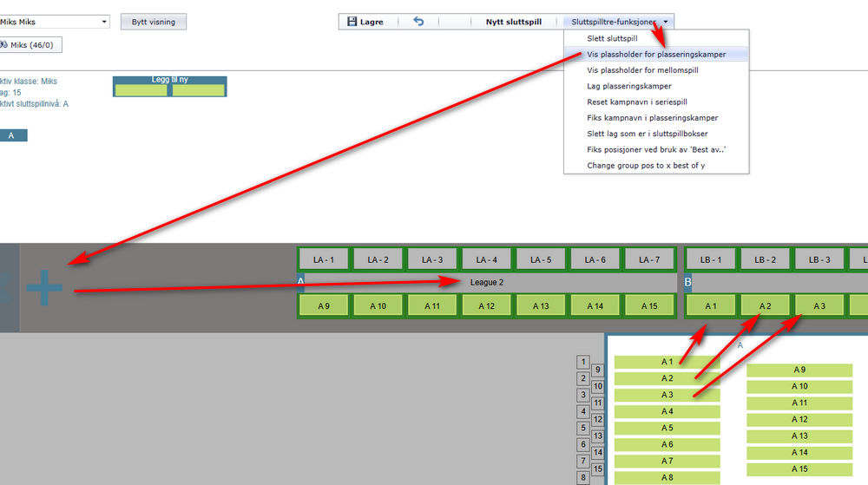Click the LA - 3 slot
This screenshot has width=868, height=485.
[432, 259]
